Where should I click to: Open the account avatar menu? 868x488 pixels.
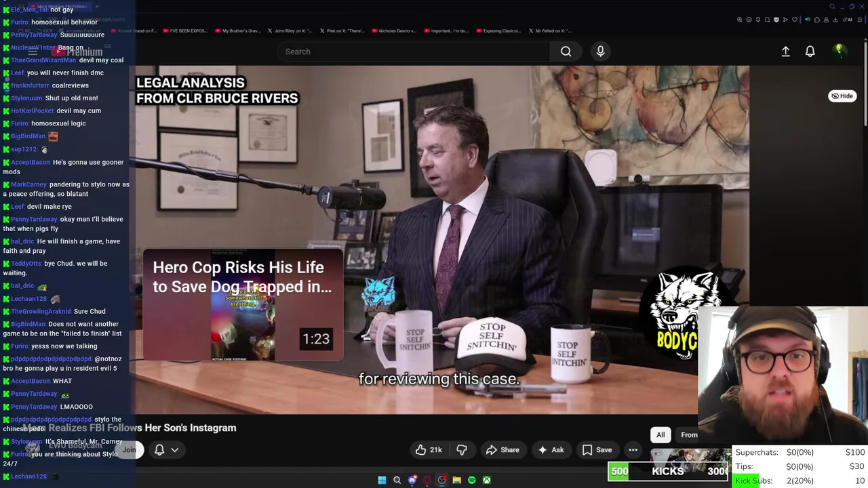(x=840, y=51)
